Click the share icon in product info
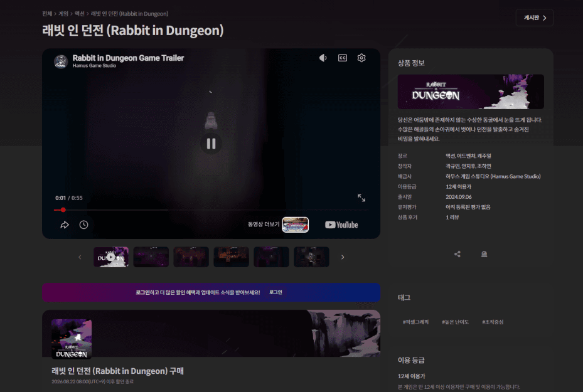 [457, 254]
